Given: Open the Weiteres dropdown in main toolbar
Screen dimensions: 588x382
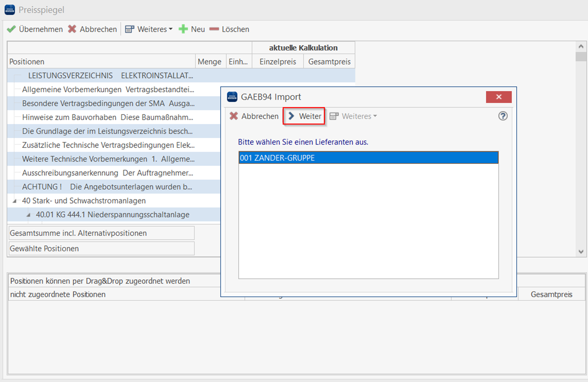Looking at the screenshot, I should pos(149,29).
